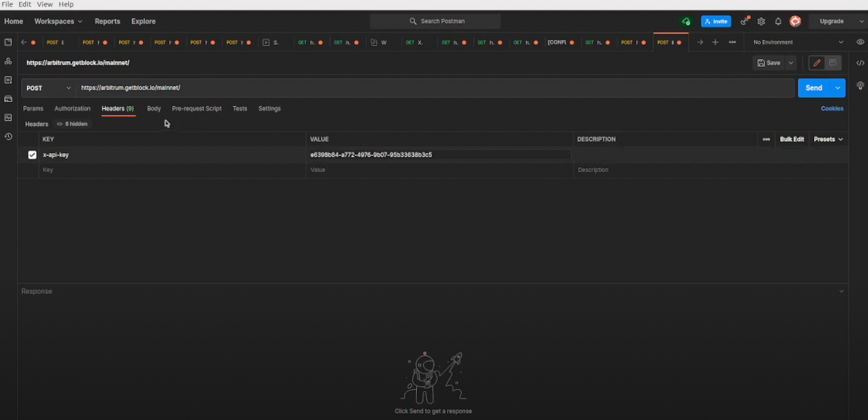Open the Monitors sidebar panel
This screenshot has height=420, width=868.
point(8,118)
